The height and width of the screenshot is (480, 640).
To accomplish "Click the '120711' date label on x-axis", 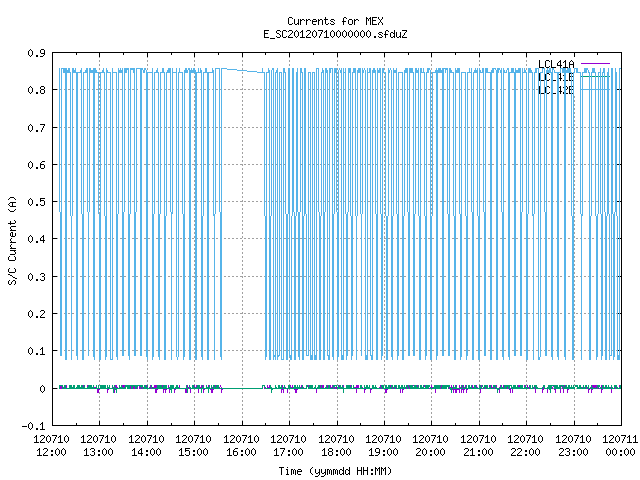I will point(620,439).
